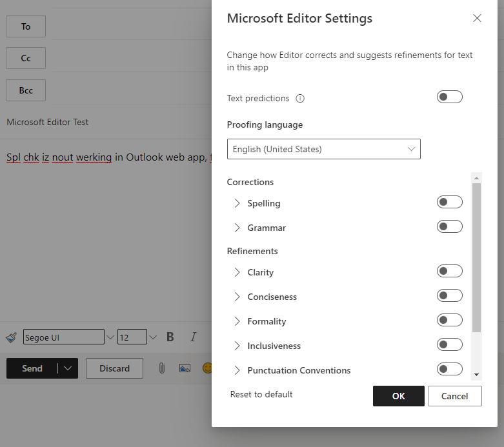Open the emoji picker smiley icon

[207, 368]
